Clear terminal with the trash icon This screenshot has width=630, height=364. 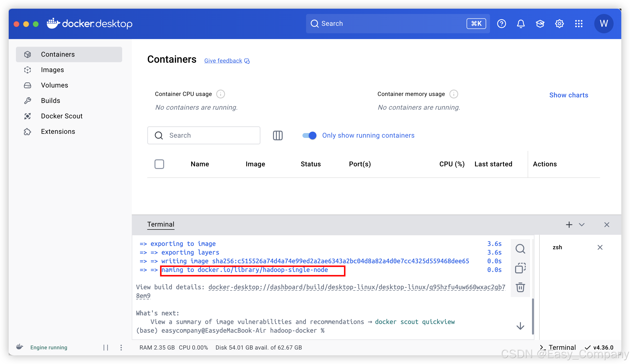coord(520,287)
